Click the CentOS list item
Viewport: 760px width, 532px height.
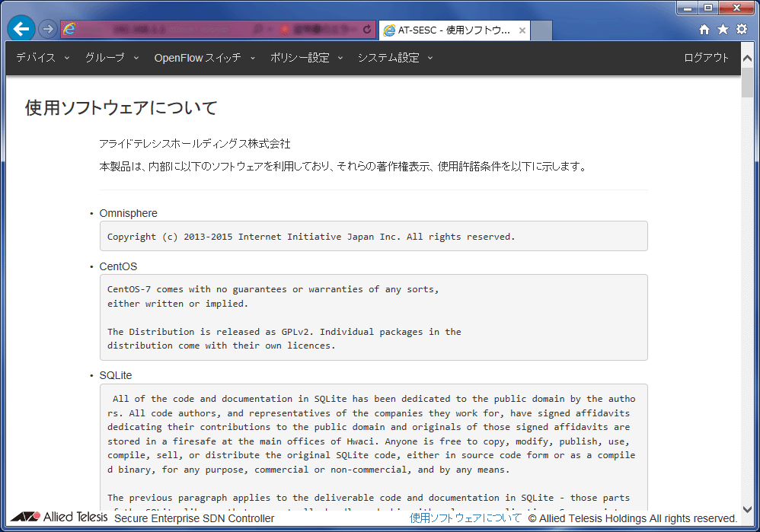coord(118,266)
